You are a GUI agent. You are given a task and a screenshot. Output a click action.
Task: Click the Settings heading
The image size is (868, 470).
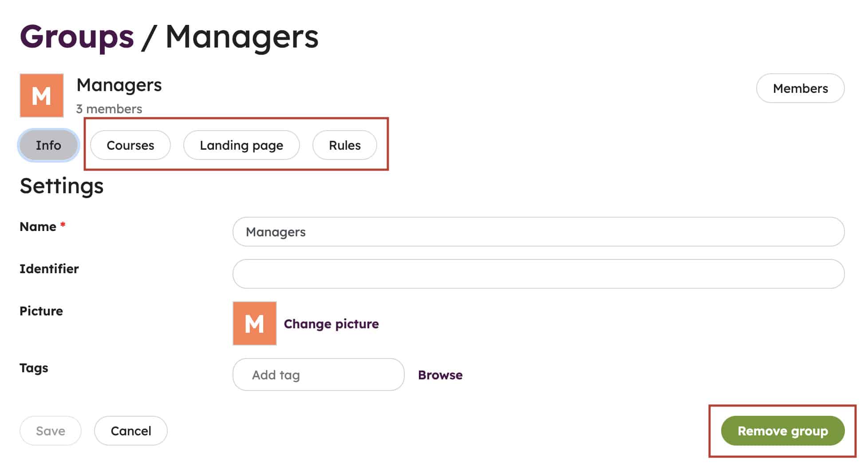[62, 186]
